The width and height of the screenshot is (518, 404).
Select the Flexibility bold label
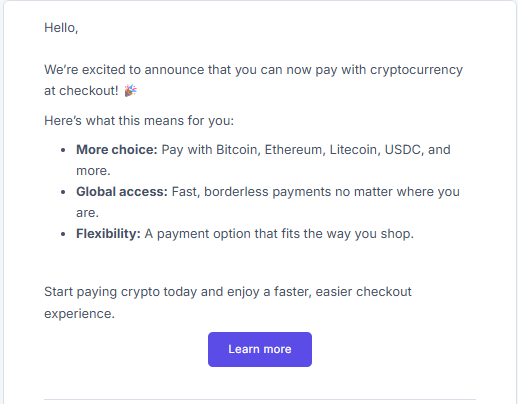point(108,234)
